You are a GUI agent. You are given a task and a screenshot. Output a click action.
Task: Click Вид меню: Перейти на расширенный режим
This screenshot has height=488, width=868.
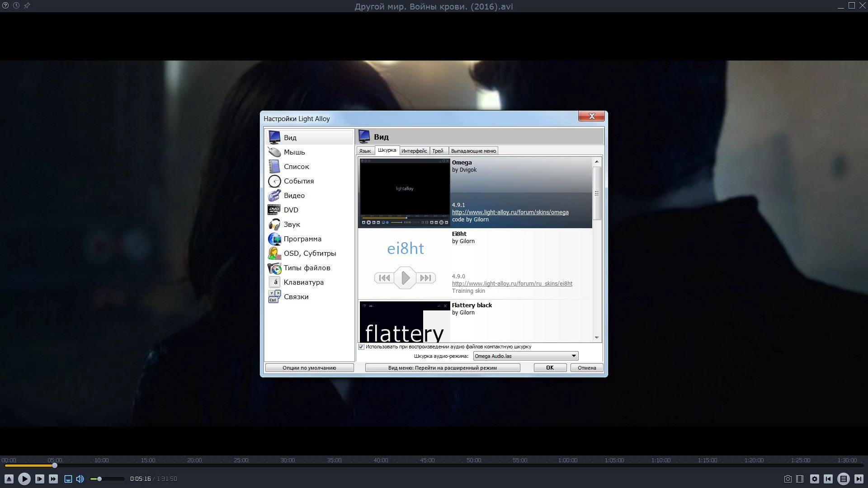click(443, 368)
